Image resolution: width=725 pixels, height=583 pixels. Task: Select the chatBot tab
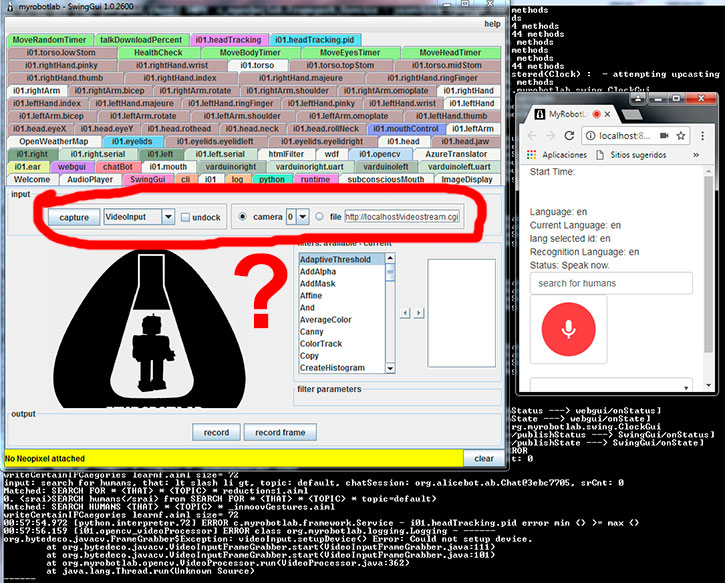[x=117, y=167]
